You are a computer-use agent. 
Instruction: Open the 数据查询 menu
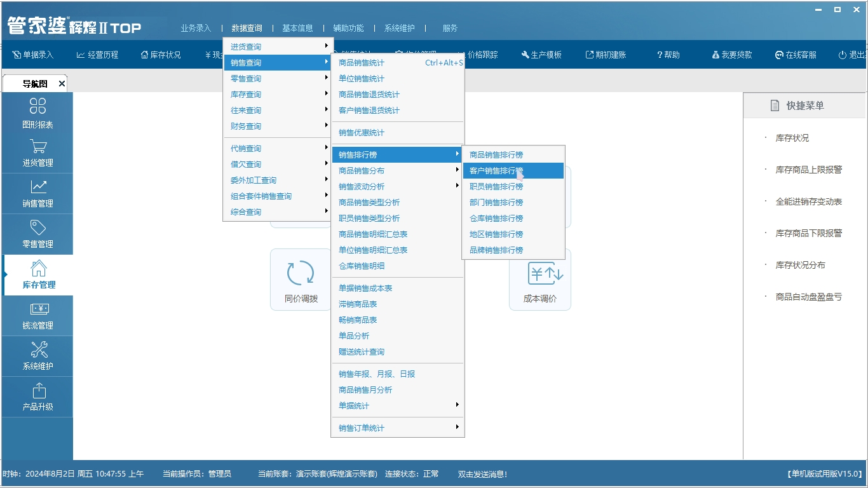click(x=247, y=28)
